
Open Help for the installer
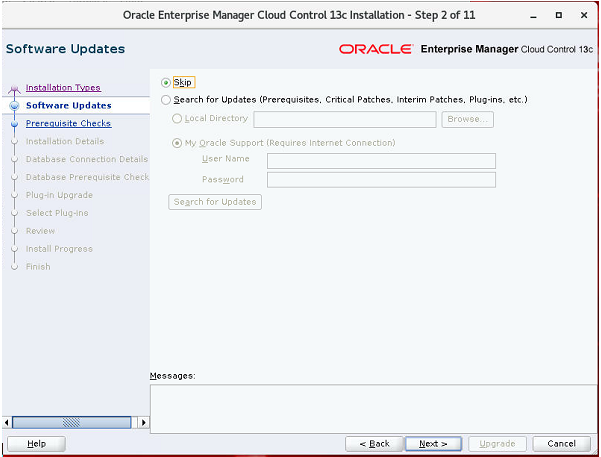pos(36,443)
